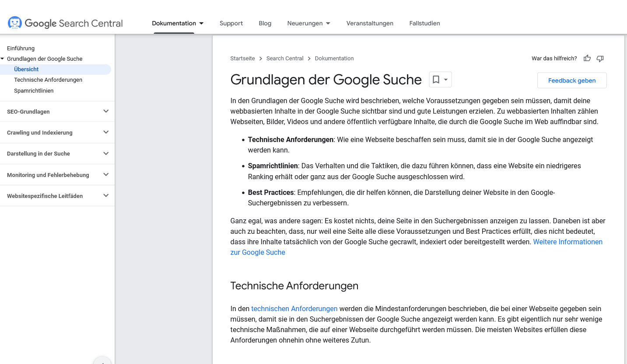Click the bold Spamrichtlinien bullet term
This screenshot has width=627, height=364.
pyautogui.click(x=273, y=166)
